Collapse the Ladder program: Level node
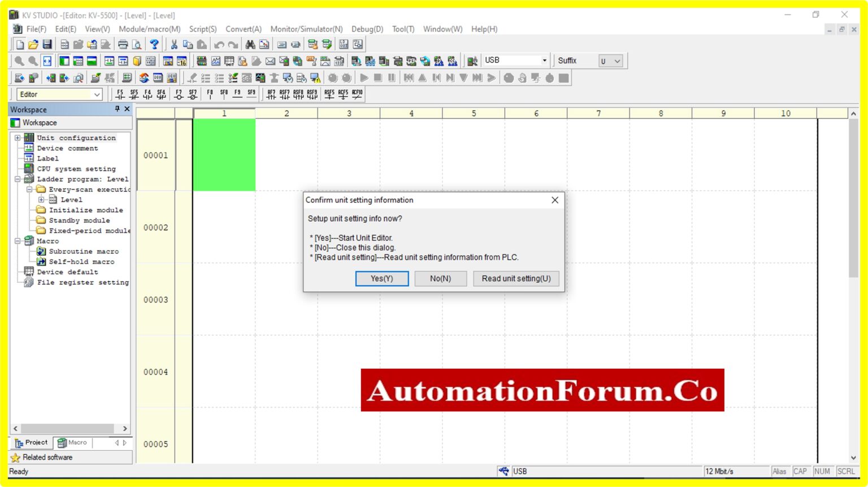Screen dimensions: 868x487 point(18,179)
